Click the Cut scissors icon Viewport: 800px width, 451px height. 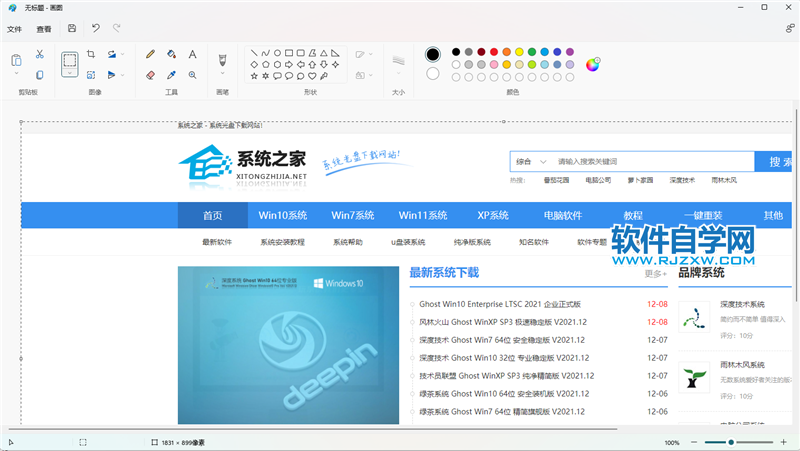[40, 54]
